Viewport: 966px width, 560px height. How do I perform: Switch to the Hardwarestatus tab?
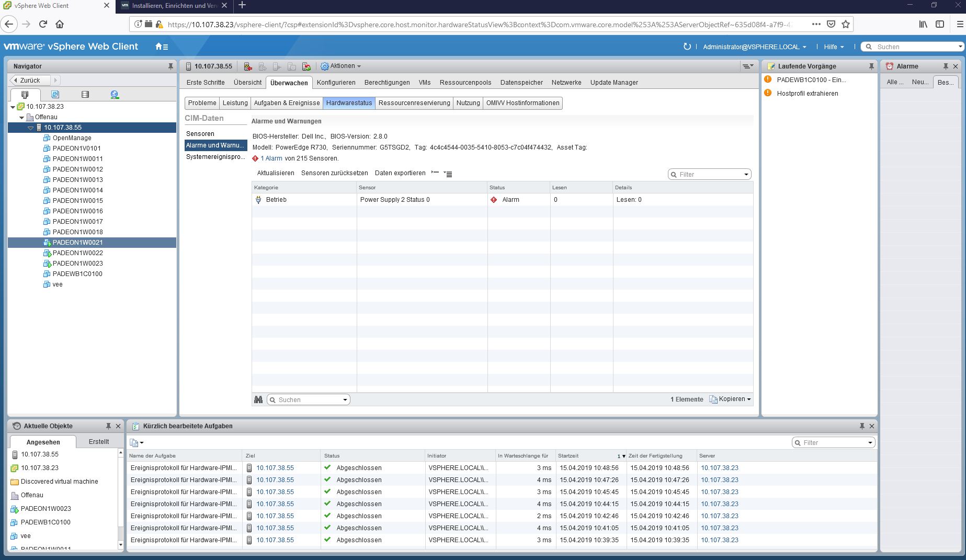point(349,103)
